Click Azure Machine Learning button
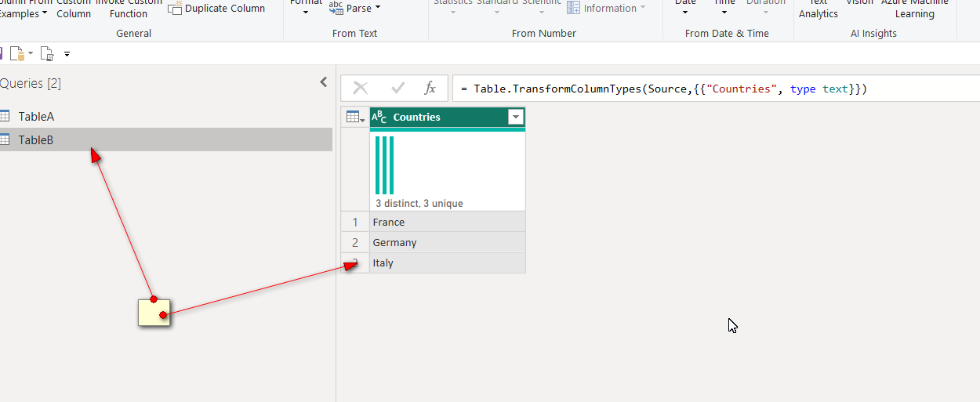980x402 pixels. coord(914,9)
